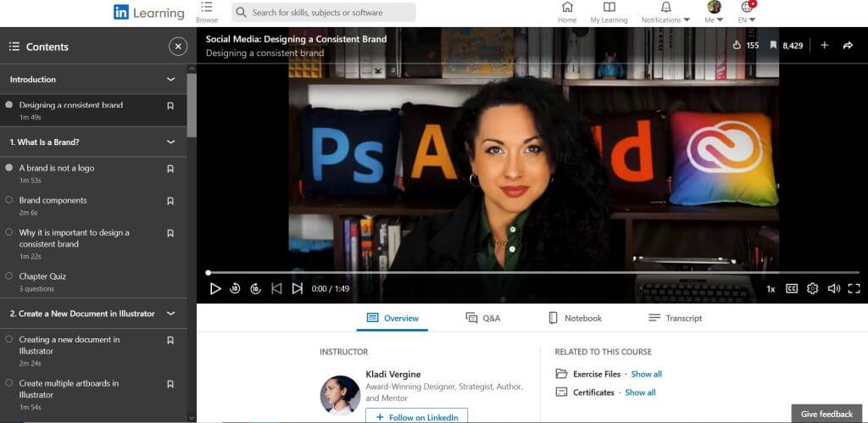Switch to the Q&A tab
Screen dimensions: 868x423
483,318
